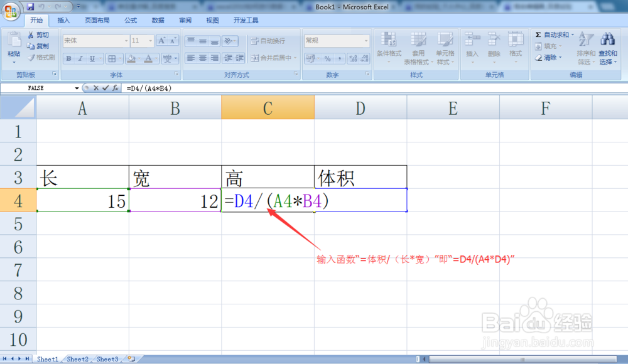This screenshot has height=364, width=628.
Task: Open Sort and Filter 排序和筛选
Action: (x=585, y=48)
